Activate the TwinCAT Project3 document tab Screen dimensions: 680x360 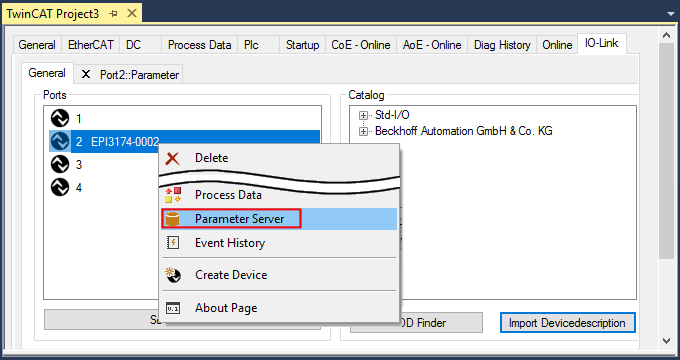52,14
